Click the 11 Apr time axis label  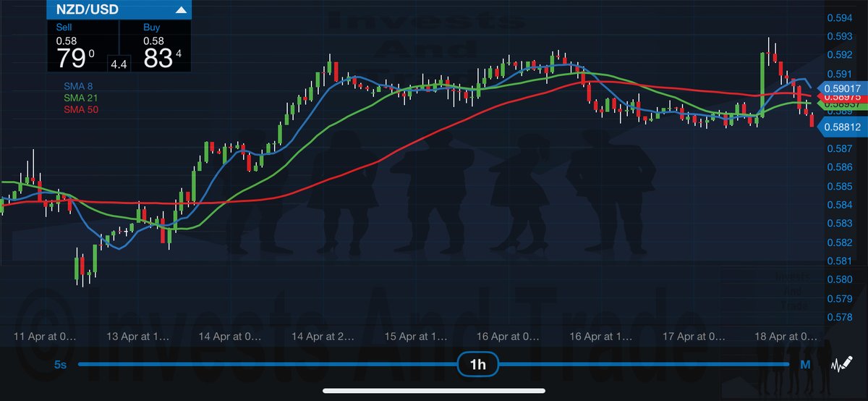[46, 337]
